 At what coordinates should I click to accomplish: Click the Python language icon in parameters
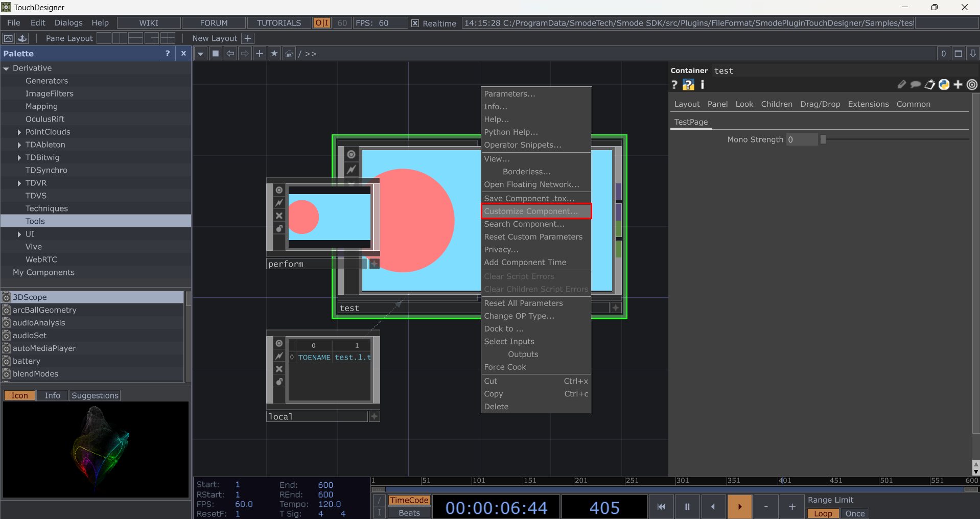pyautogui.click(x=944, y=85)
